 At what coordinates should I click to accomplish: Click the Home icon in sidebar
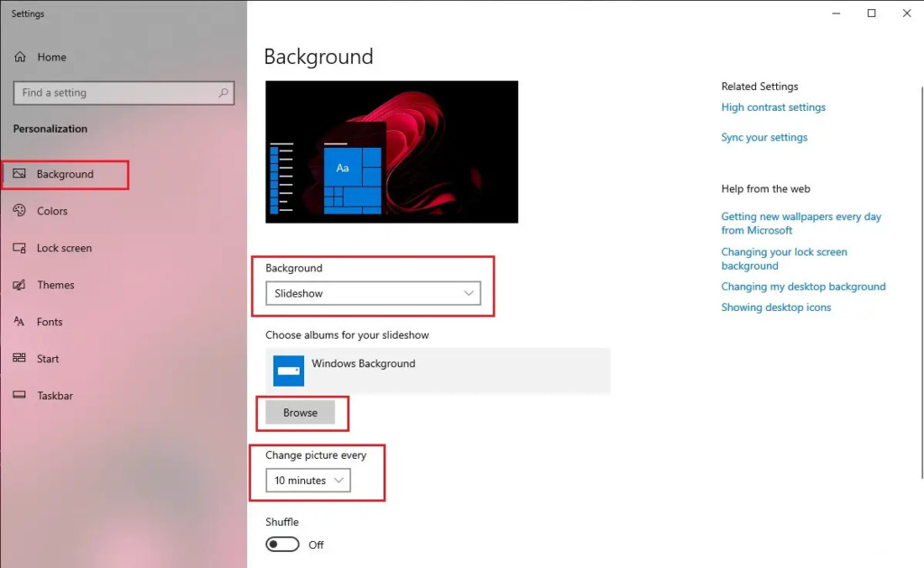(x=20, y=57)
